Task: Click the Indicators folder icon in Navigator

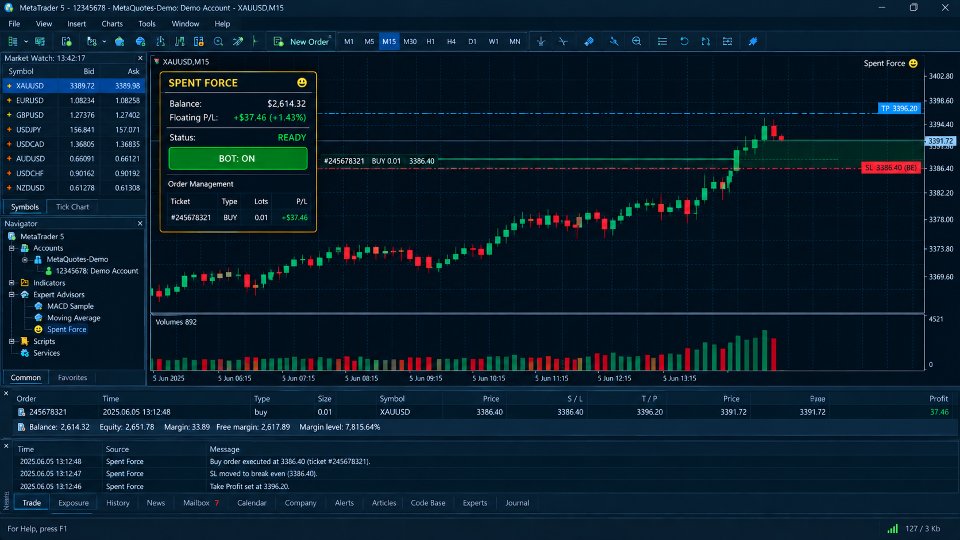Action: (x=24, y=283)
